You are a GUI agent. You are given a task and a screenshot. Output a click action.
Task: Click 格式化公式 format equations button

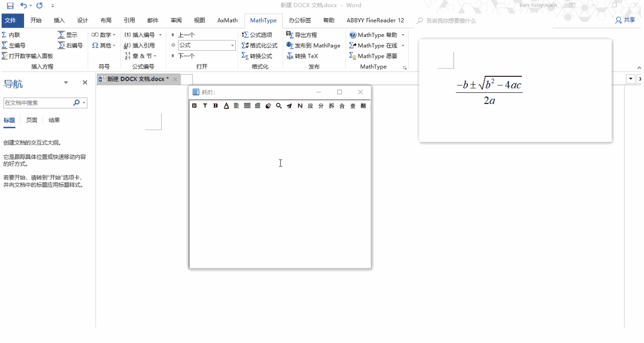260,45
